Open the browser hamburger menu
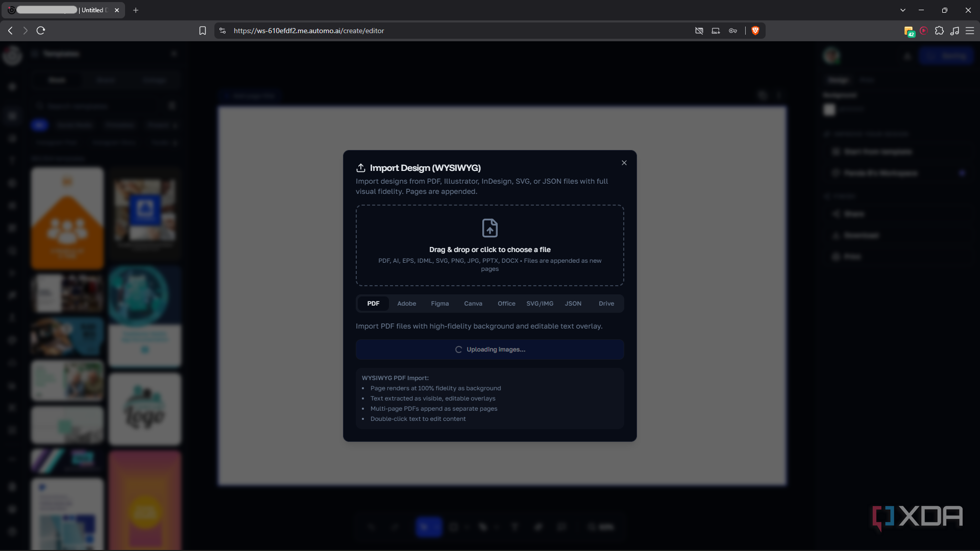The width and height of the screenshot is (980, 551). tap(970, 31)
